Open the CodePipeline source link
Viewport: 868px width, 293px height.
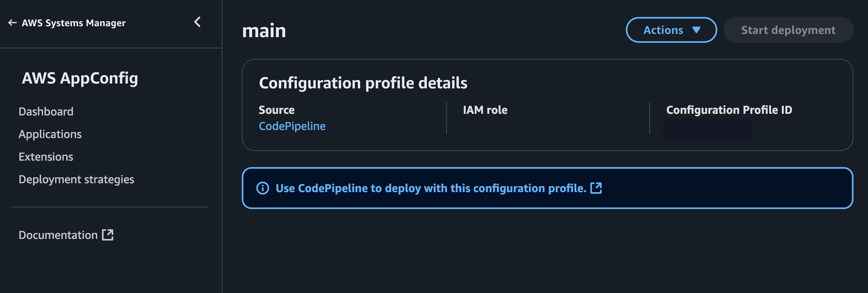click(292, 126)
